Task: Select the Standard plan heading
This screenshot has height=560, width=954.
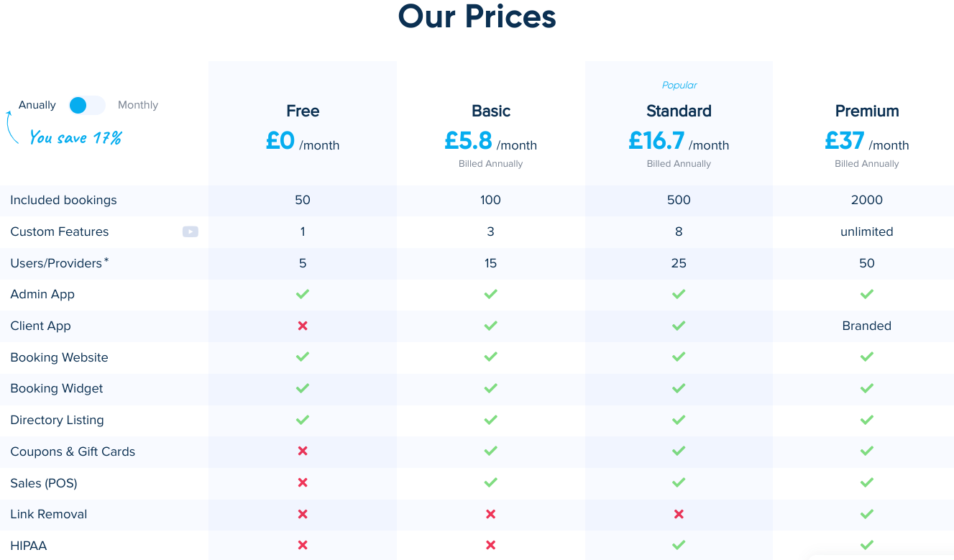Action: 679,111
